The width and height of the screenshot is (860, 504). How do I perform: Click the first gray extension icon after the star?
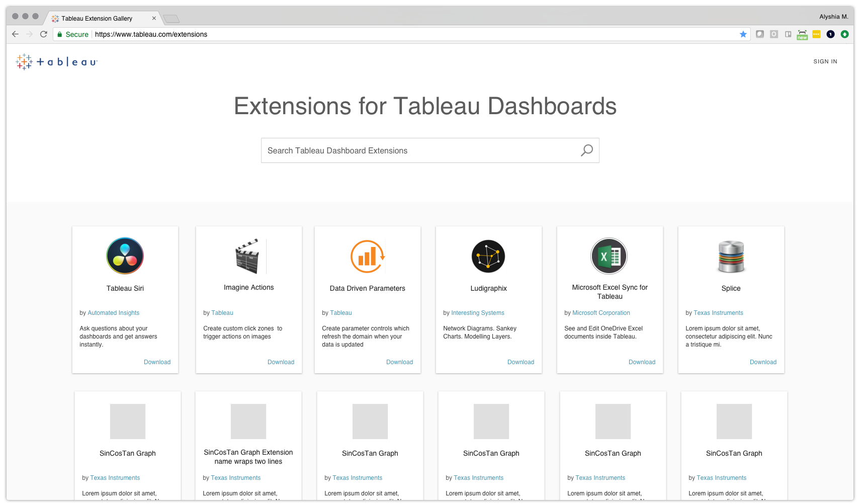coord(760,34)
